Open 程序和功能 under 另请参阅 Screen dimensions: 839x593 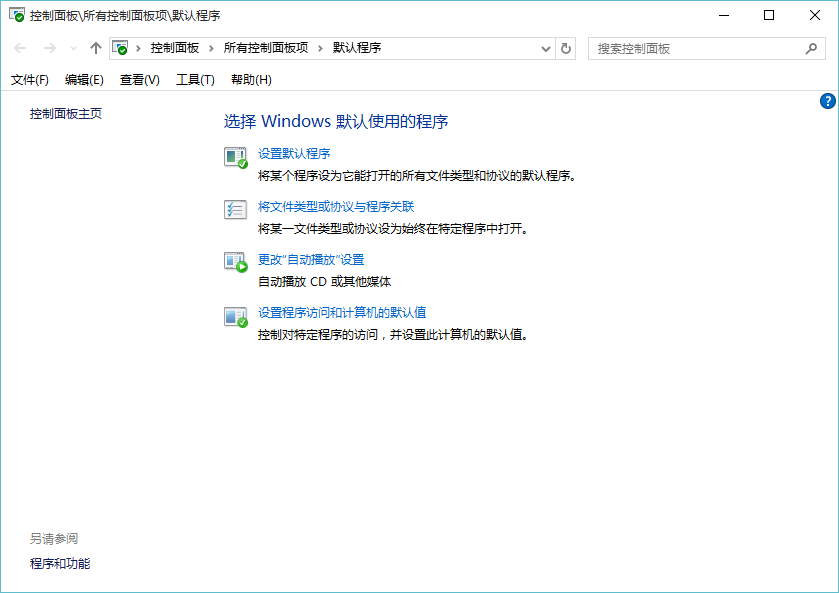point(60,564)
